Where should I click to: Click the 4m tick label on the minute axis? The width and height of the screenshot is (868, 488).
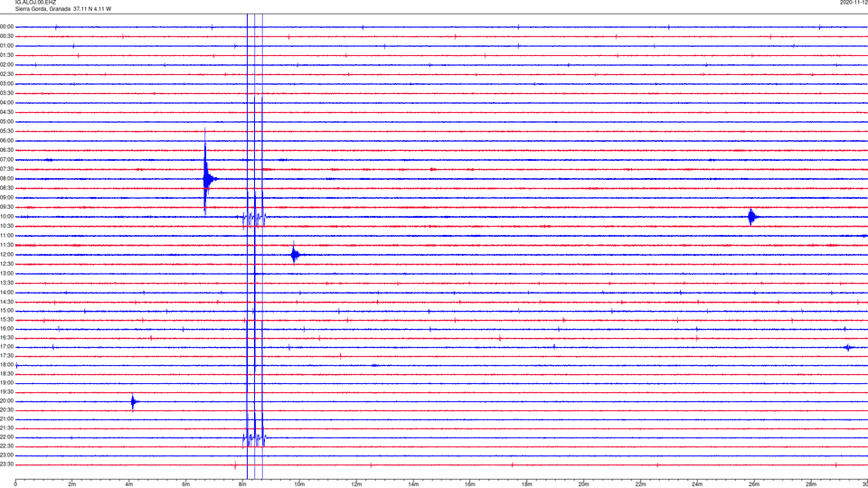[129, 484]
